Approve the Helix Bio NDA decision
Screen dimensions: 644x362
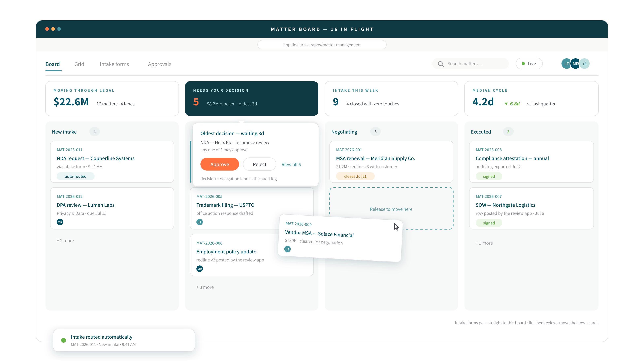[220, 164]
